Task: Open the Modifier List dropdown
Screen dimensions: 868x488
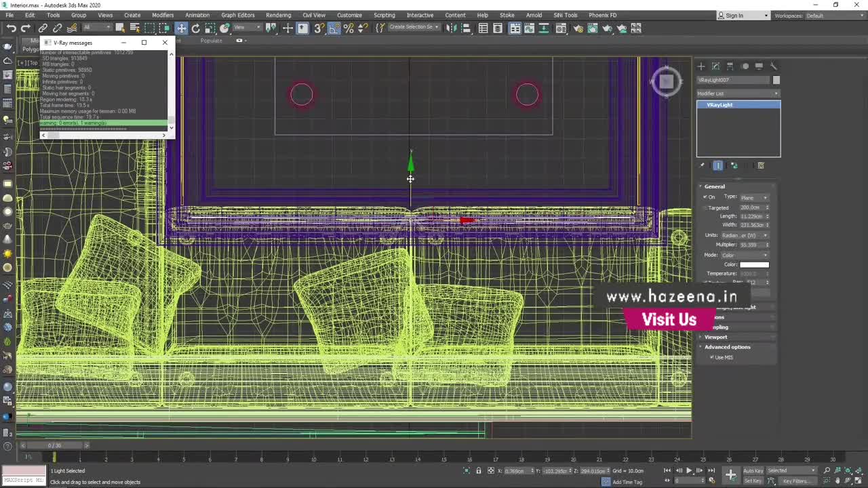Action: click(738, 94)
